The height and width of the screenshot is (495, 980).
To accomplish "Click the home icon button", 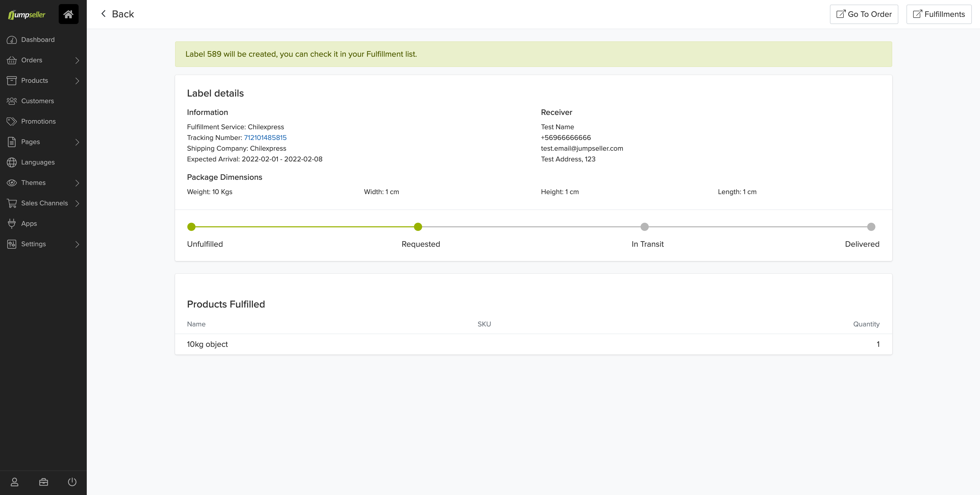I will coord(68,14).
